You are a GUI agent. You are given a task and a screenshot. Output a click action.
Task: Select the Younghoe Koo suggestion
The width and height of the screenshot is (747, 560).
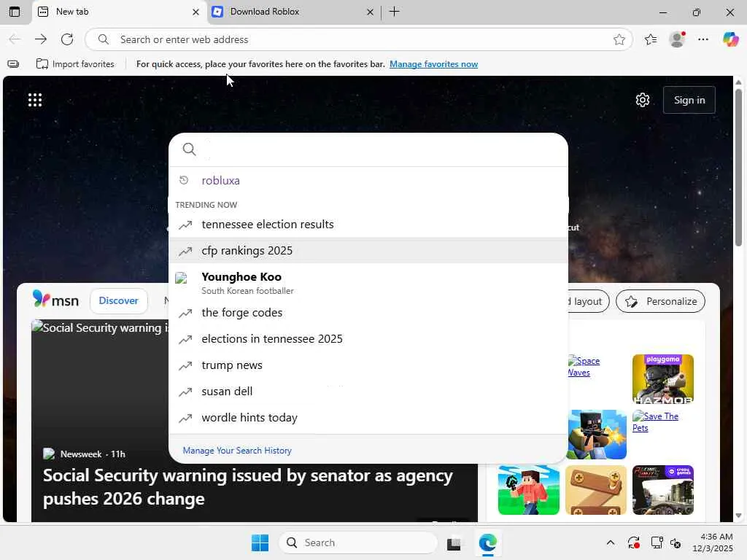368,282
